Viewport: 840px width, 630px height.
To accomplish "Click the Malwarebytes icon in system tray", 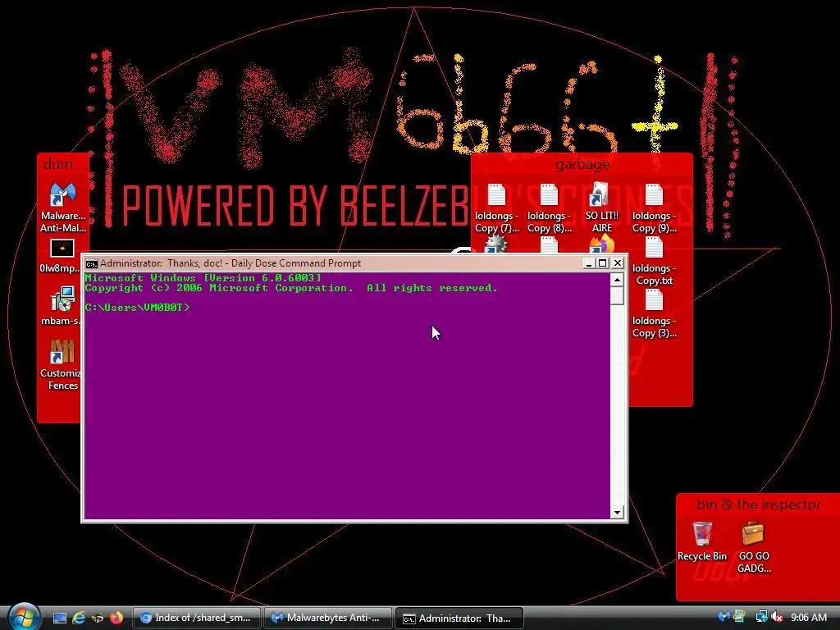I will (724, 617).
